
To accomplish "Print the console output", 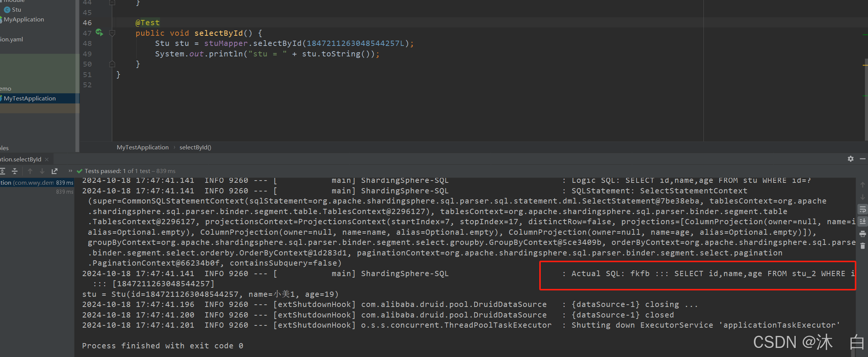I will pos(862,234).
